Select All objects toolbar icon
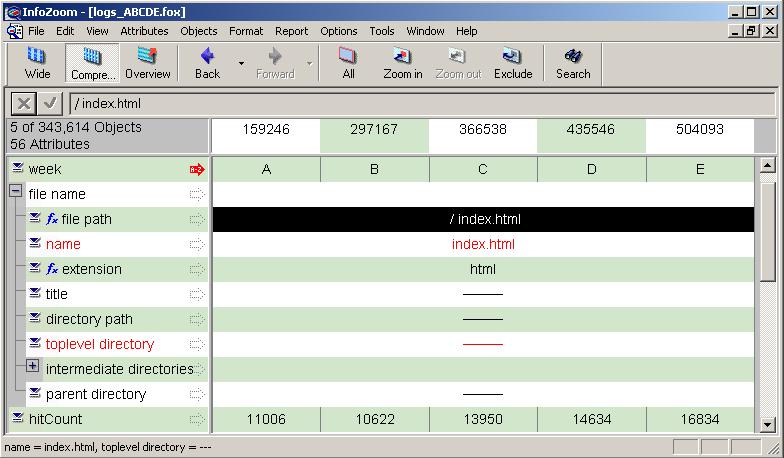 coord(348,62)
